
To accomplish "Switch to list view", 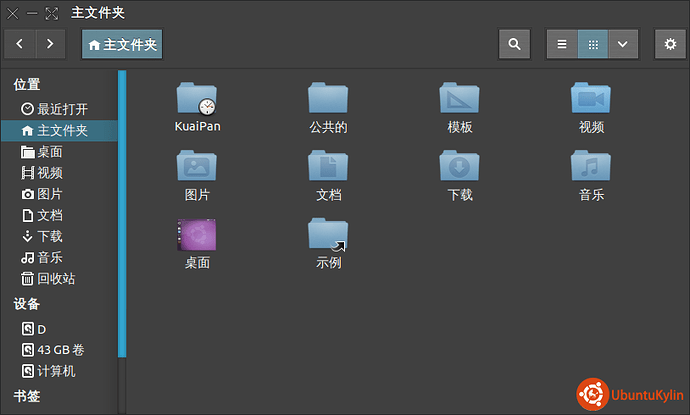I will [562, 44].
